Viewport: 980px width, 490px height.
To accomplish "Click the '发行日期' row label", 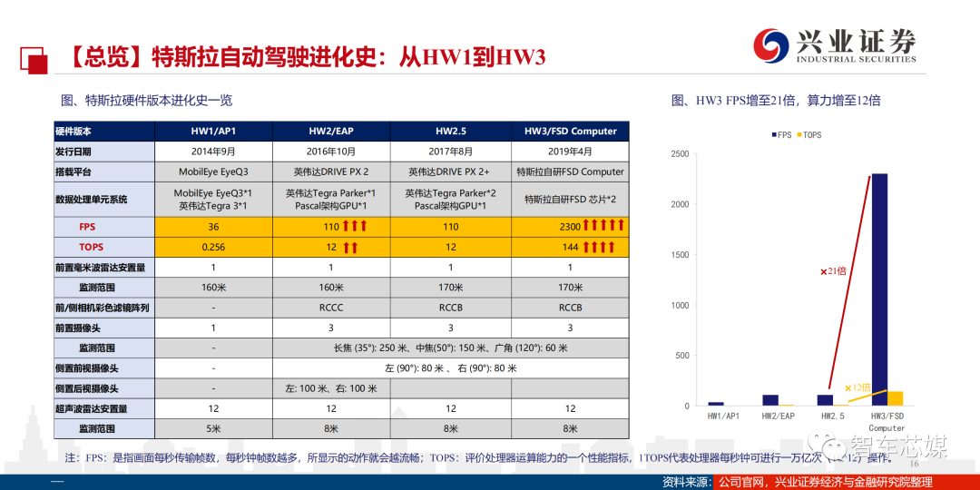I will pyautogui.click(x=103, y=152).
